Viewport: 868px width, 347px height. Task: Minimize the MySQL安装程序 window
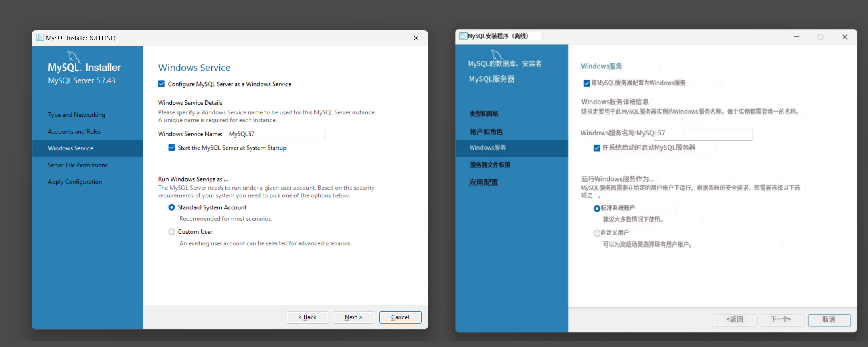[796, 37]
